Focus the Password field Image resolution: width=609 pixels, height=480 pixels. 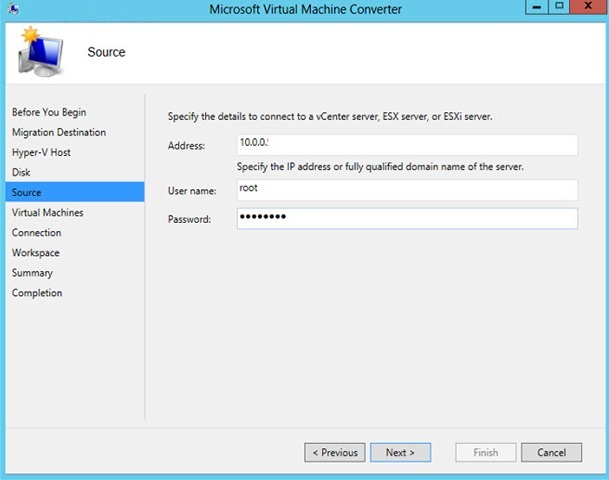(x=407, y=218)
